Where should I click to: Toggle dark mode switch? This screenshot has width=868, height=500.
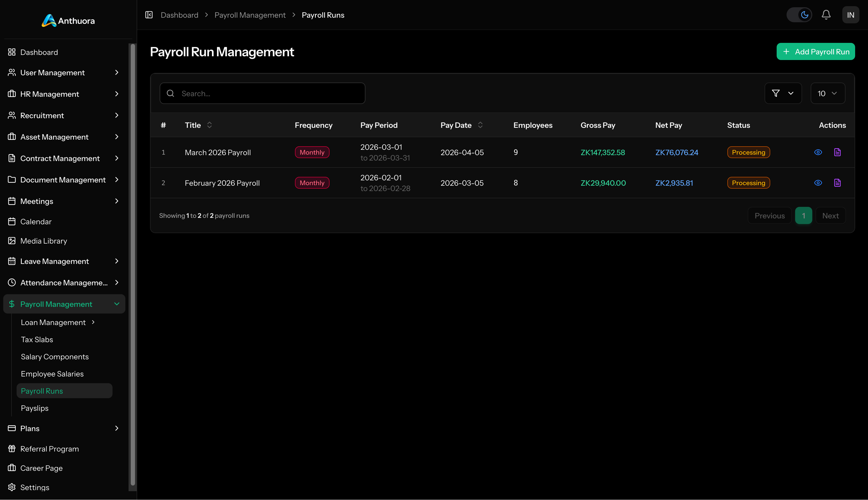click(x=799, y=15)
